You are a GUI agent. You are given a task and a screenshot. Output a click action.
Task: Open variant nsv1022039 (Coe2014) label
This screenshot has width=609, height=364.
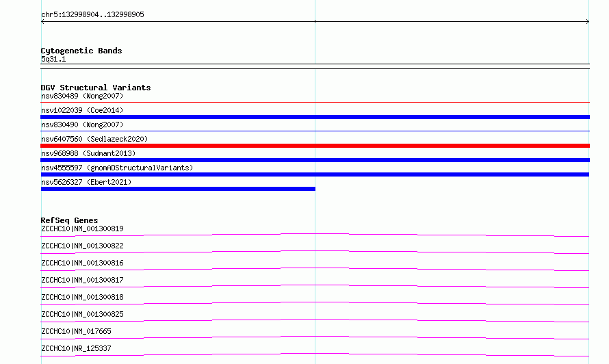(82, 110)
